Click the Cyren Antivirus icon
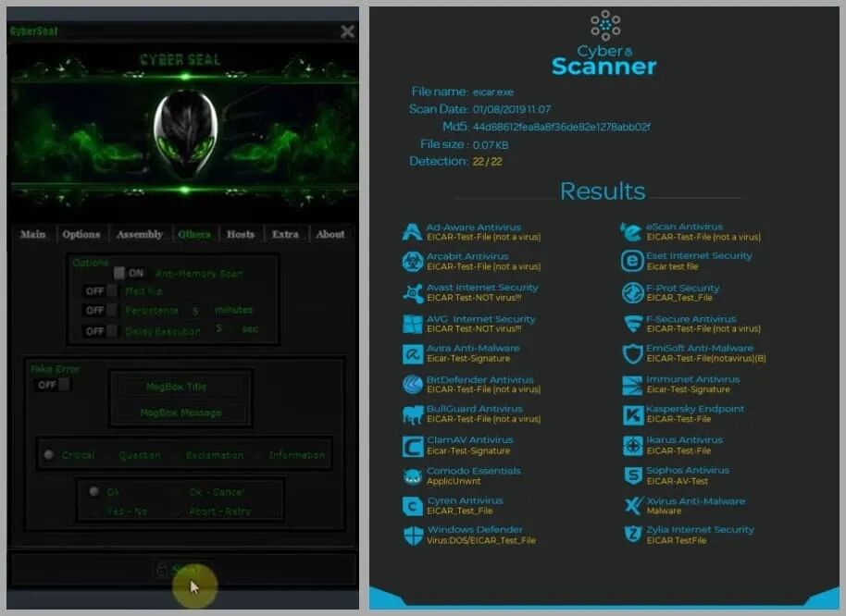This screenshot has width=846, height=616. [x=413, y=506]
